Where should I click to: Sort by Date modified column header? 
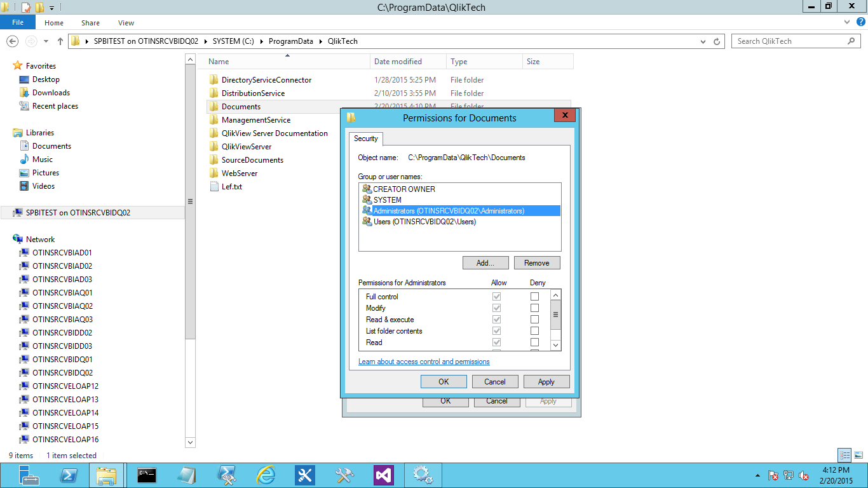408,62
